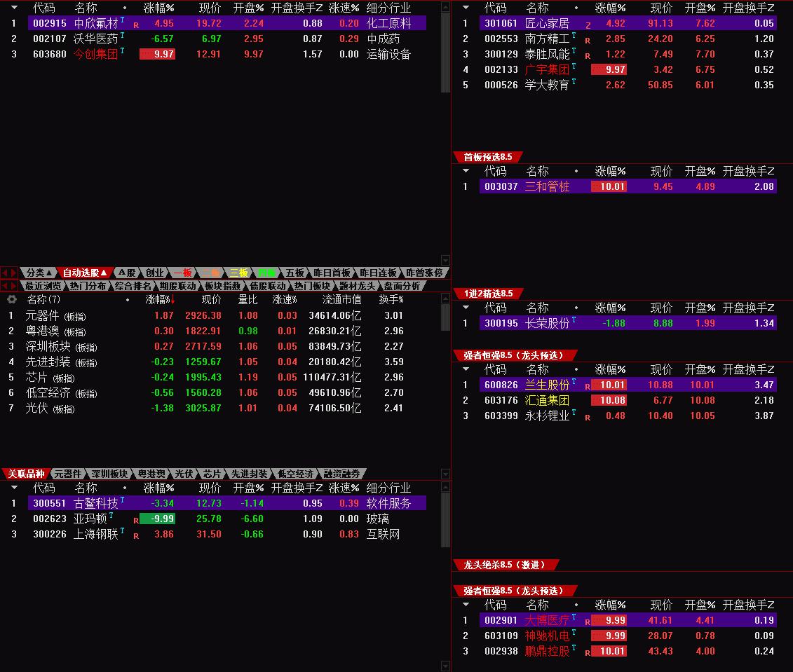Screen dimensions: 793x672
Task: Open the 融资融券 tab
Action: click(x=342, y=474)
